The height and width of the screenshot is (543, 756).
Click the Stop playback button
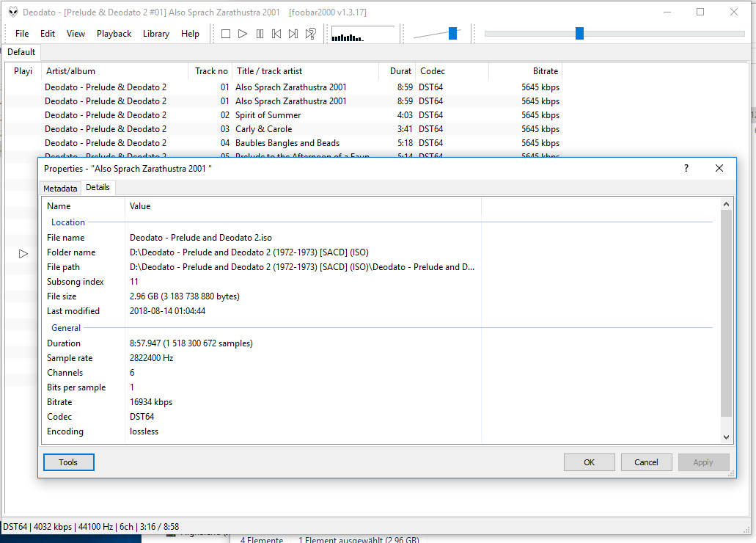click(x=226, y=34)
